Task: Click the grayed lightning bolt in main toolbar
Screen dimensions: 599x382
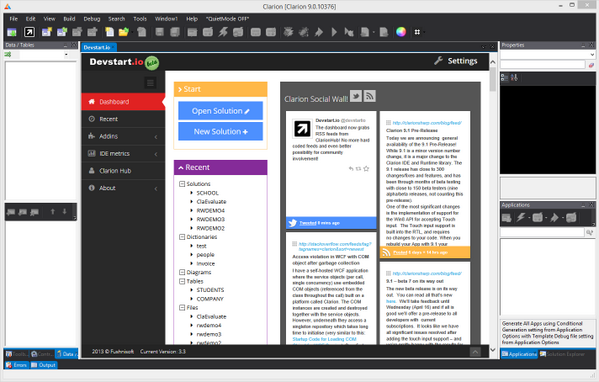Action: (x=223, y=32)
